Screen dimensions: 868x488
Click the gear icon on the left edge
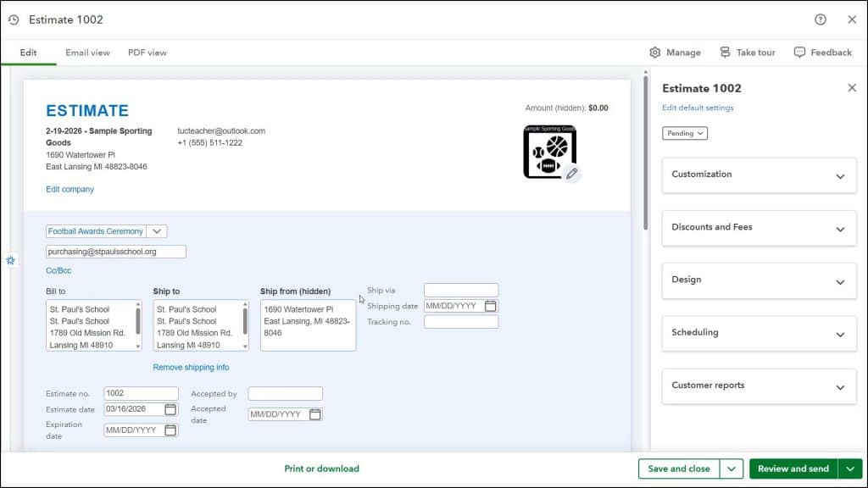pyautogui.click(x=11, y=261)
